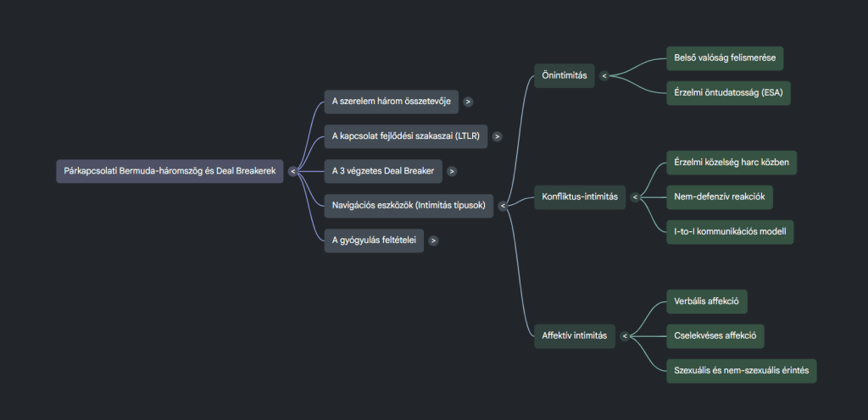This screenshot has height=420, width=868.
Task: Expand 'A 3 végzetes Deal Breaker' chevron
Action: [x=452, y=171]
